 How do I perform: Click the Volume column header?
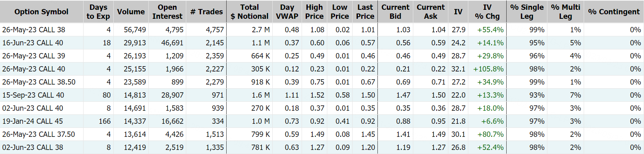(131, 12)
